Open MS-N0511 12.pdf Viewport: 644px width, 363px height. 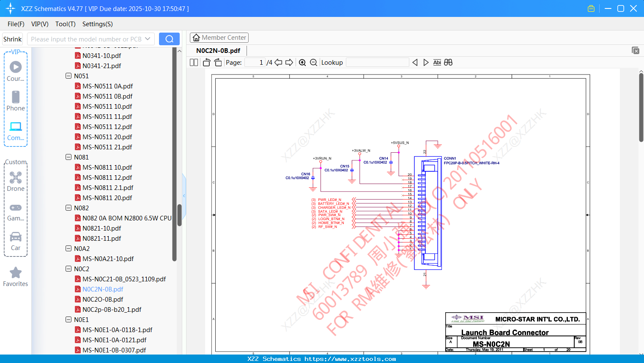(x=107, y=127)
